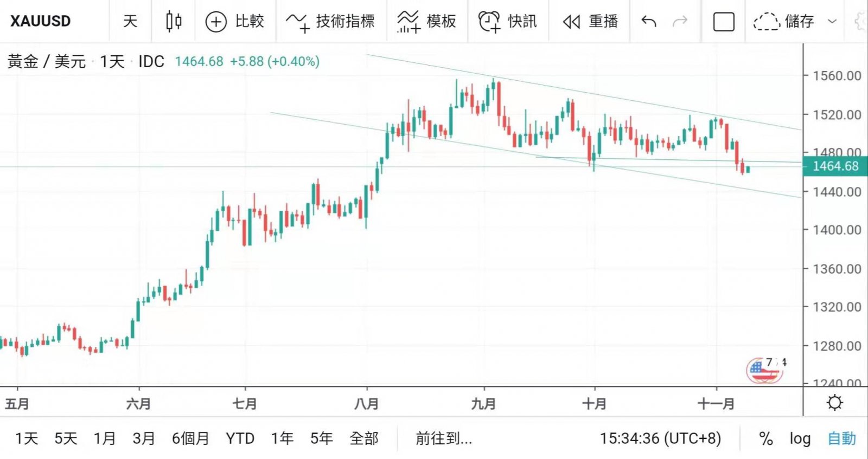Click the Compare (比較) plus icon
Viewport: 868px width, 459px height.
tap(216, 22)
